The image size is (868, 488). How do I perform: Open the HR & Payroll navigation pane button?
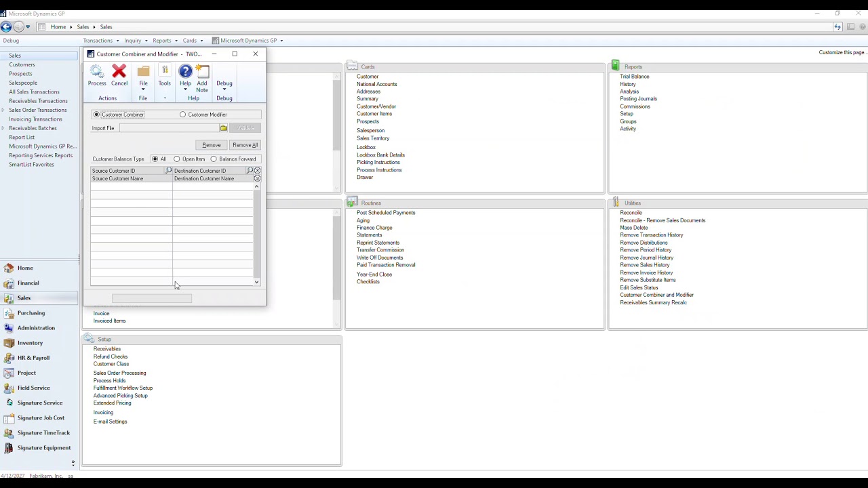pyautogui.click(x=39, y=357)
